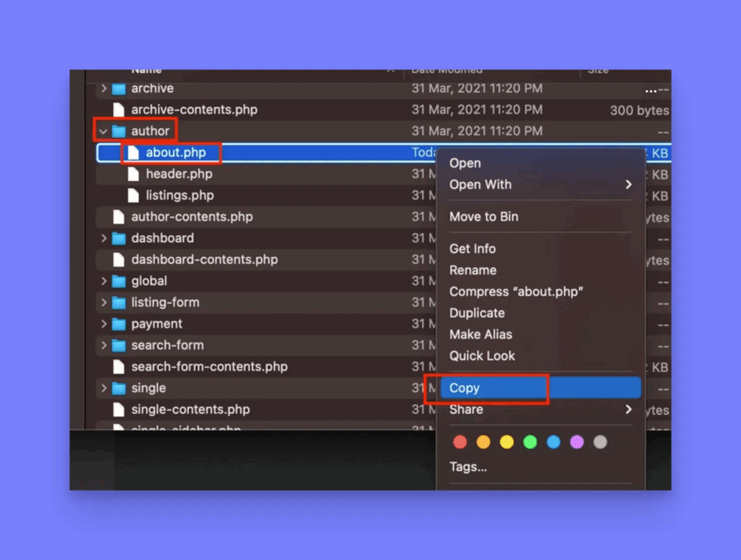This screenshot has width=741, height=560.
Task: Click the listings.php file icon
Action: pyautogui.click(x=133, y=195)
